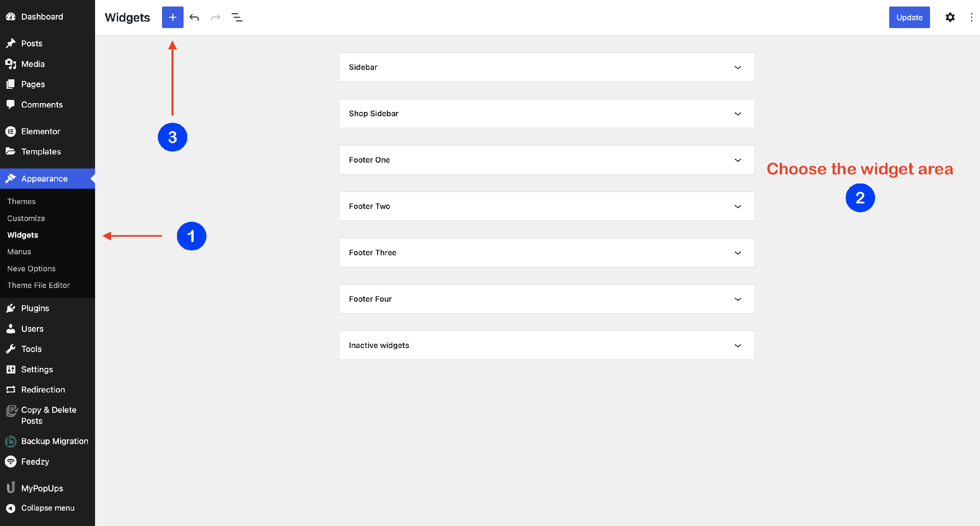The width and height of the screenshot is (980, 526).
Task: Click the undo arrow icon
Action: 194,17
